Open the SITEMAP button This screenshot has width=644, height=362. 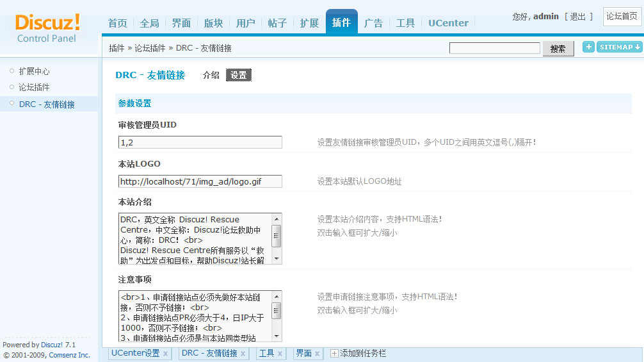pyautogui.click(x=620, y=47)
